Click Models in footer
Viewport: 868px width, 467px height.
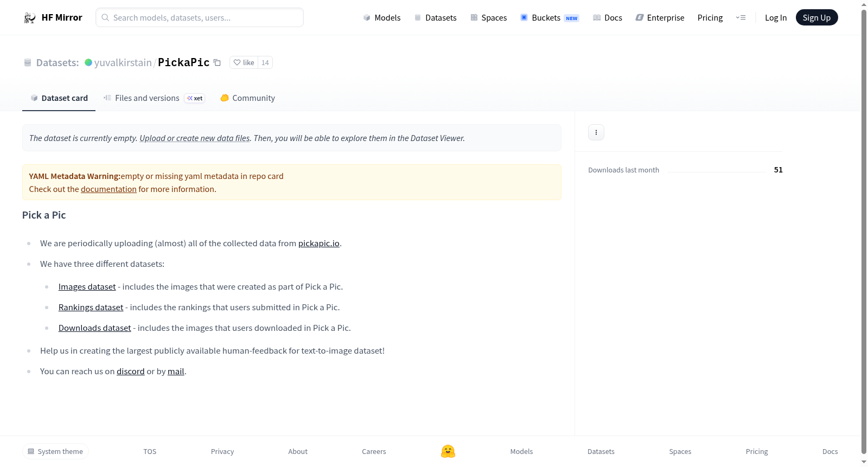[x=521, y=451]
